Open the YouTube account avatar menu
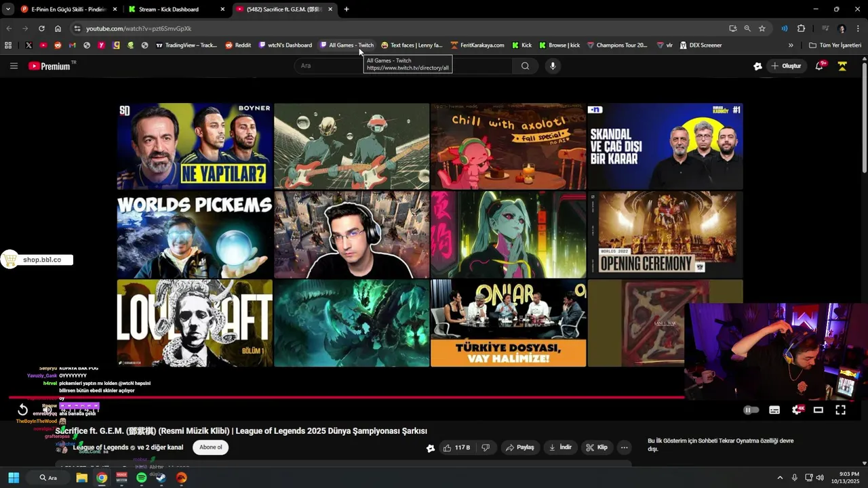 [842, 66]
